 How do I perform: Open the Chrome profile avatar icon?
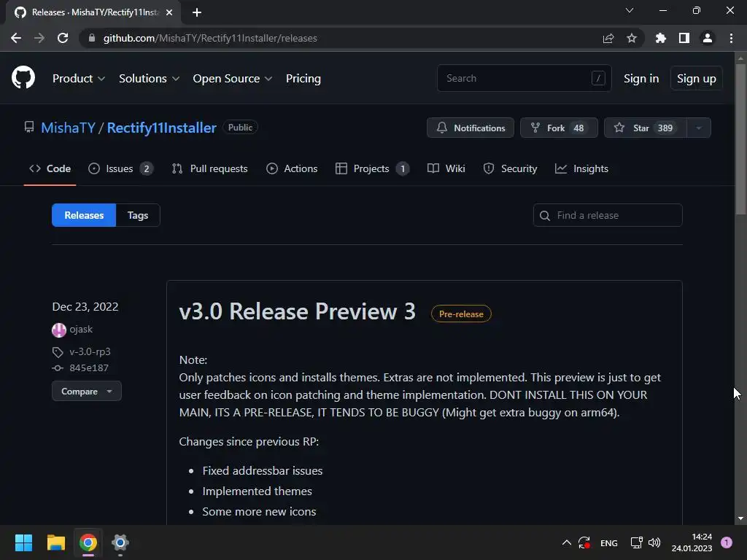[x=708, y=38]
